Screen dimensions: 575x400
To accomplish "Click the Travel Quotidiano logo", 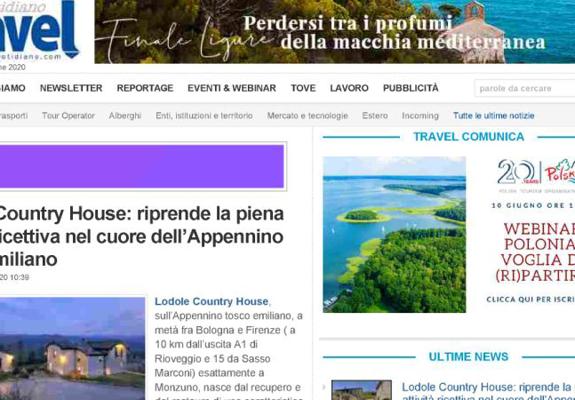I will pos(39,31).
